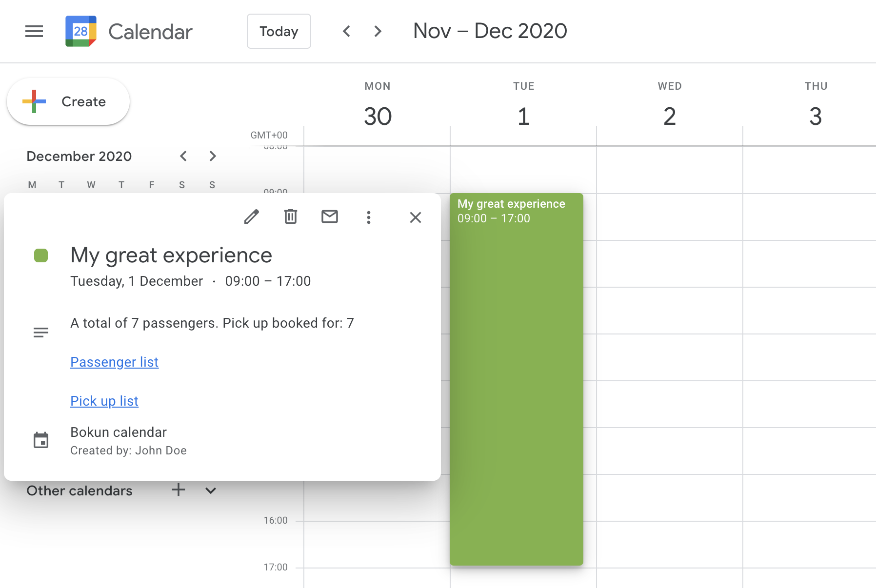
Task: Select Monday 30 day header
Action: (x=378, y=116)
